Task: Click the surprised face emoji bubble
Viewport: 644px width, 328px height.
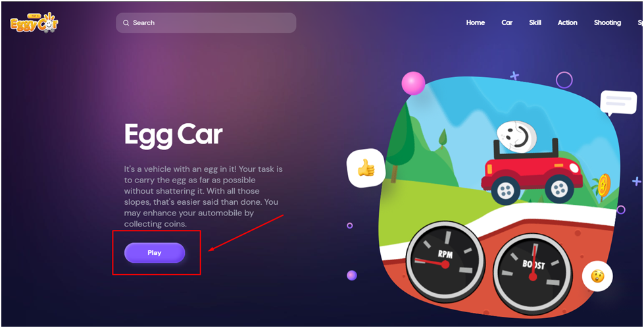Action: [x=597, y=276]
